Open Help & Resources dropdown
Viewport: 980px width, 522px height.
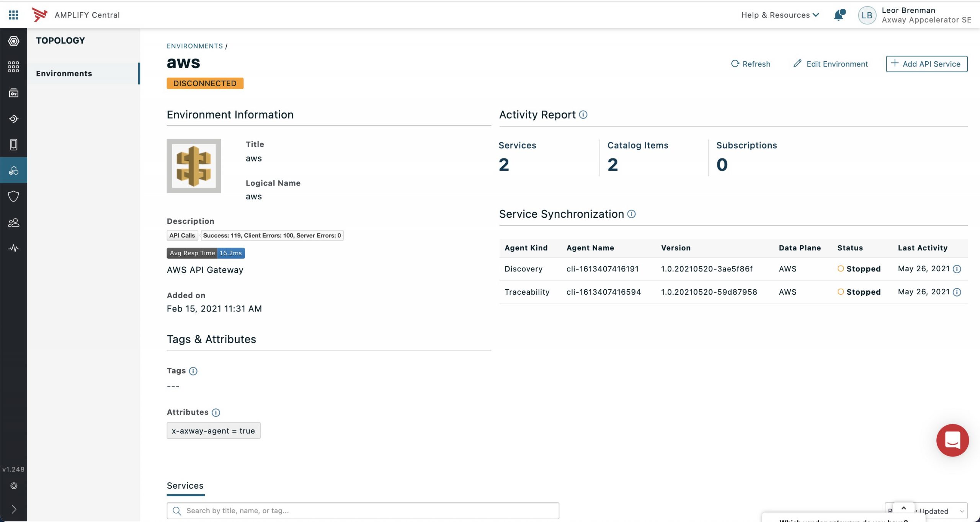[x=780, y=15]
